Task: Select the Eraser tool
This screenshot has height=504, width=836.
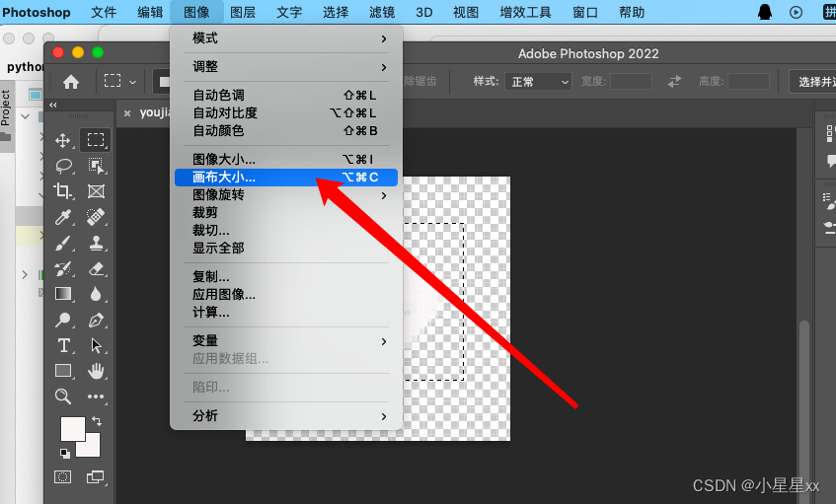Action: (x=96, y=268)
